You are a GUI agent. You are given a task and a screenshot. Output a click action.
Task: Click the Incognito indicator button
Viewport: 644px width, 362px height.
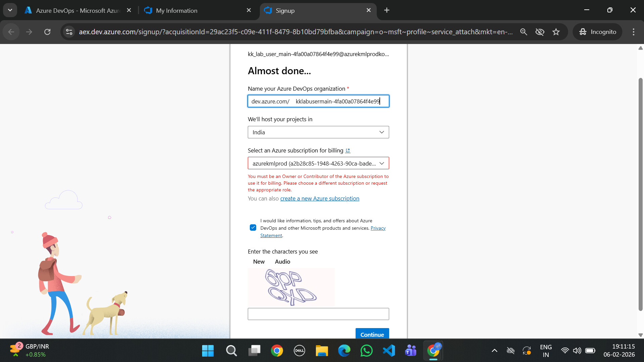pyautogui.click(x=598, y=32)
